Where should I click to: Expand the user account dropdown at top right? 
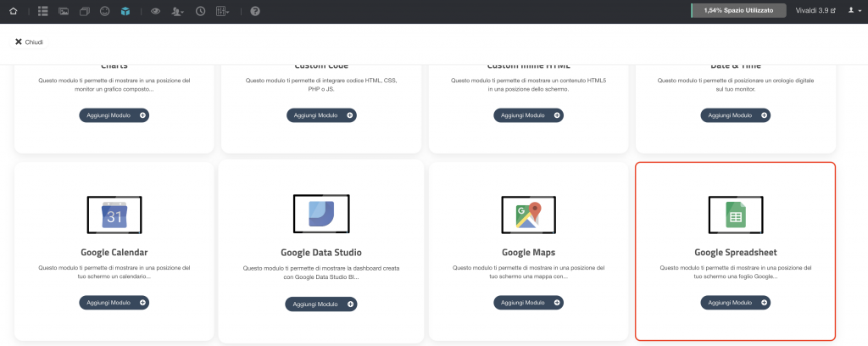click(x=854, y=10)
